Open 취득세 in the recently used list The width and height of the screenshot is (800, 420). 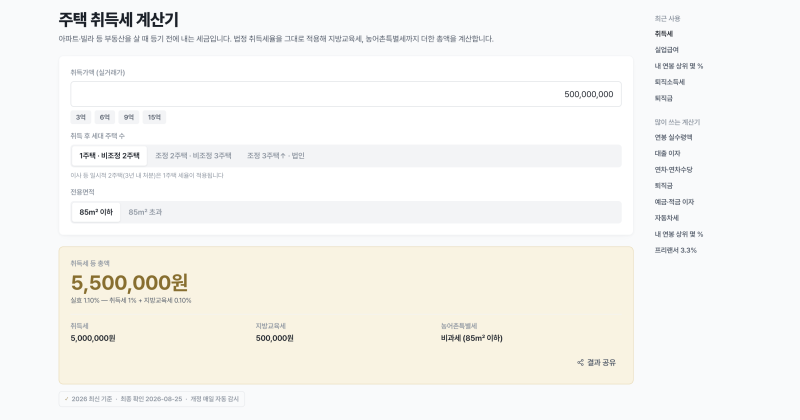[x=664, y=34]
